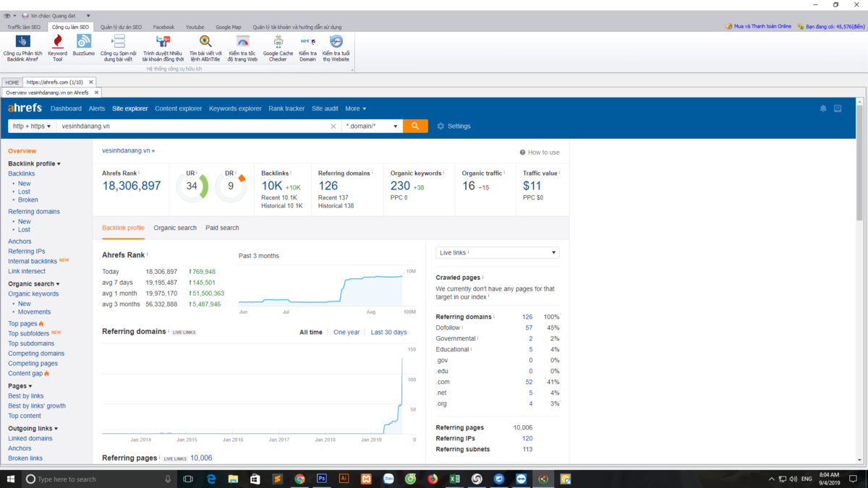The width and height of the screenshot is (868, 488).
Task: Open Ahrefs notifications bell
Action: (823, 108)
